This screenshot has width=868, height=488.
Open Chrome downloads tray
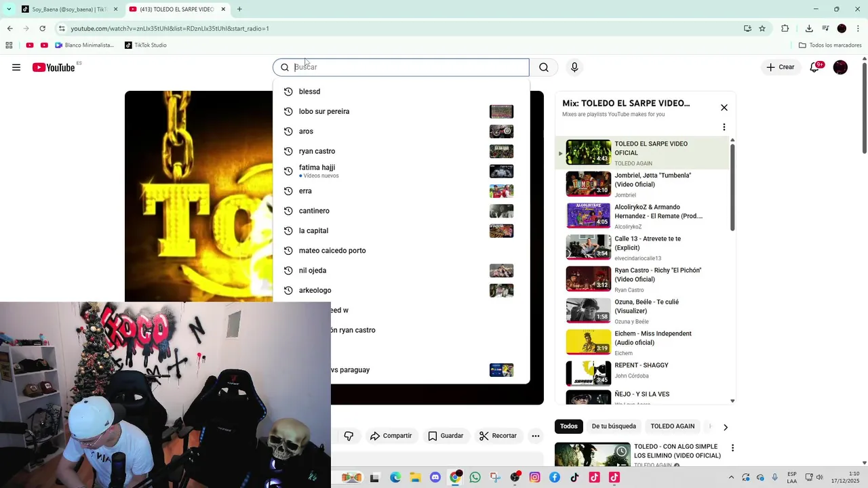[809, 28]
